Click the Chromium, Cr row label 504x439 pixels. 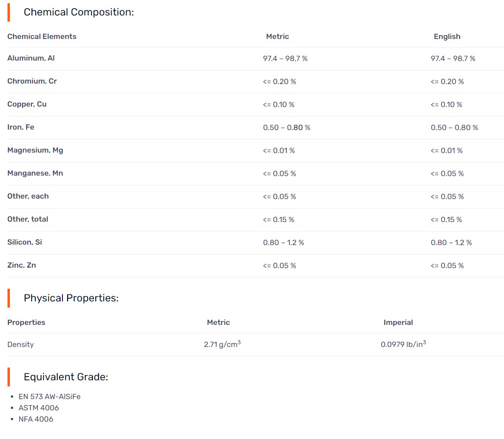click(x=32, y=81)
